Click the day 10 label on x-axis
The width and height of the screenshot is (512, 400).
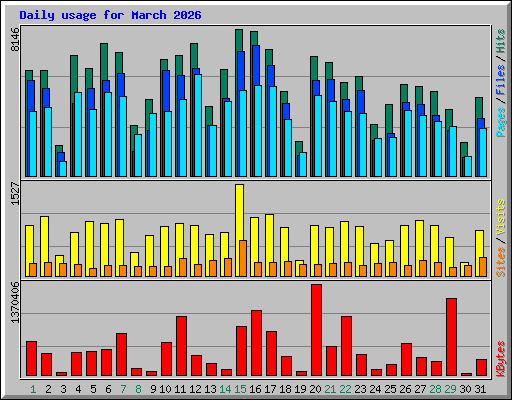(x=165, y=389)
